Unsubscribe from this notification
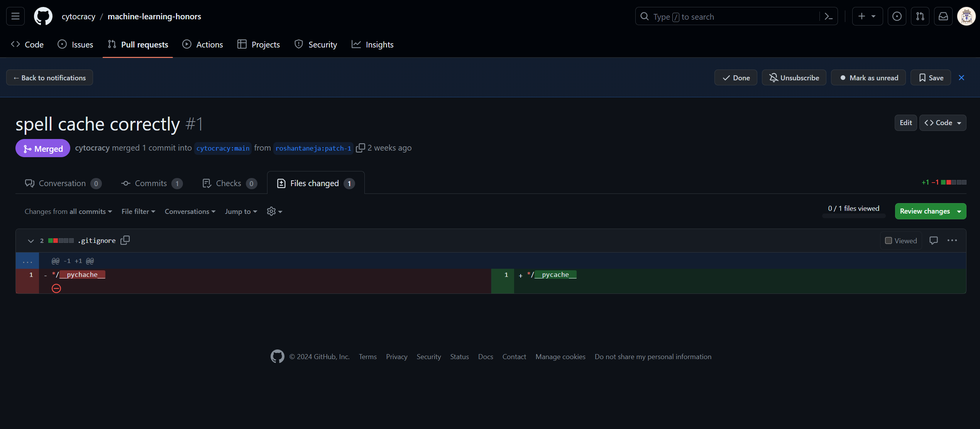This screenshot has width=980, height=429. [x=794, y=78]
